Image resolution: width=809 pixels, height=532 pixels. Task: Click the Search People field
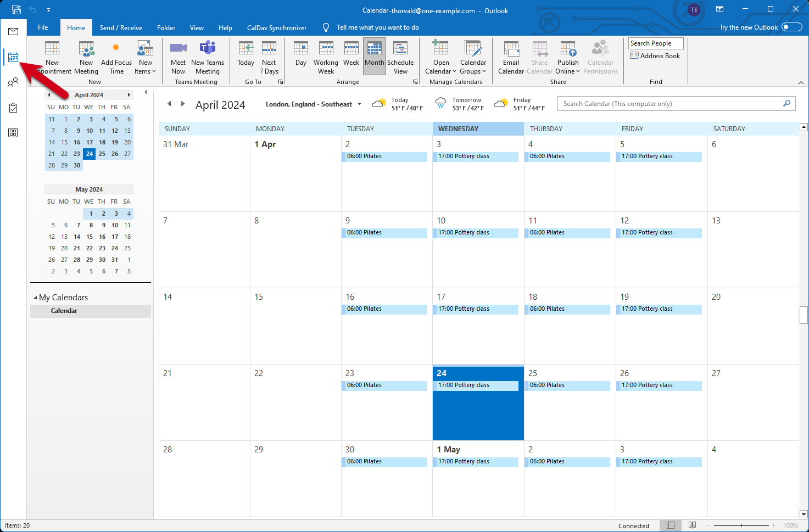[x=656, y=43]
